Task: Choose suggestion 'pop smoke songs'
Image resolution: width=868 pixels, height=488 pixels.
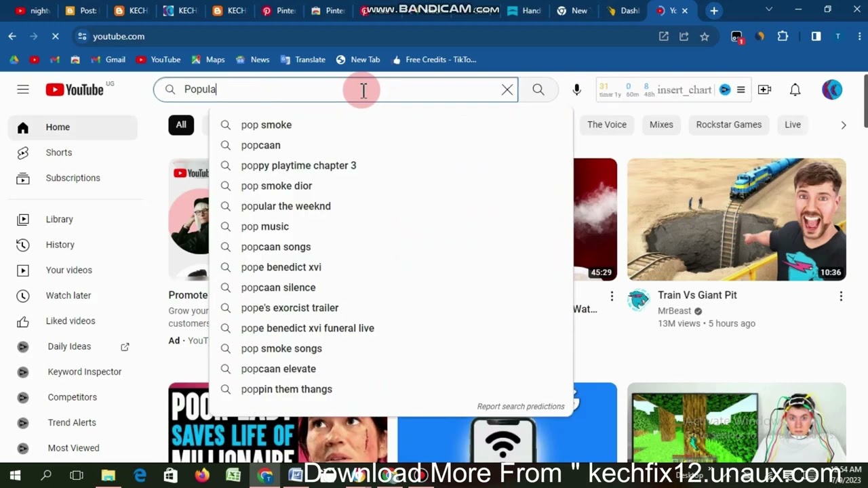Action: [x=391, y=348]
